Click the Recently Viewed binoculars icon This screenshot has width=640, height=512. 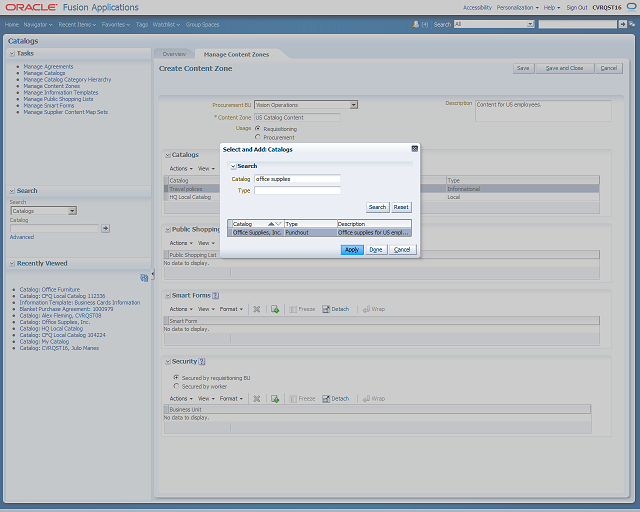144,278
